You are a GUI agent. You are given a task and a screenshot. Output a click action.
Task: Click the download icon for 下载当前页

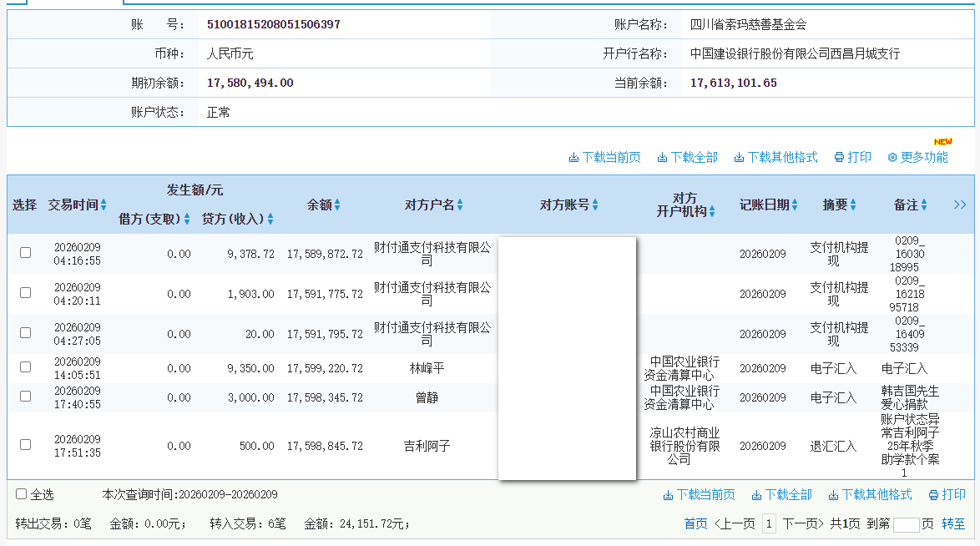click(x=573, y=157)
